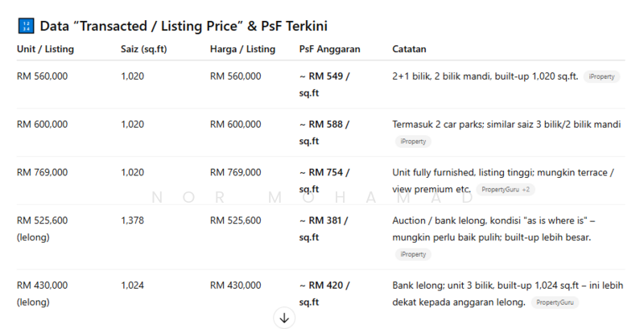Open PropertyGuru chip in RM 430,000 row

(x=554, y=302)
